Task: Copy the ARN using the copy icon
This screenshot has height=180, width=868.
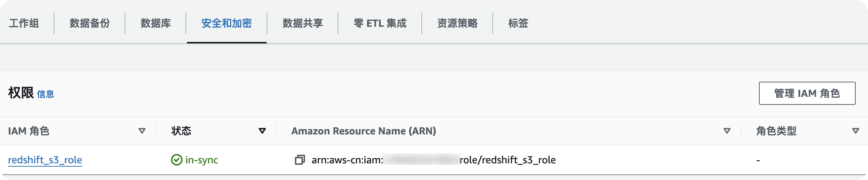Action: [300, 160]
